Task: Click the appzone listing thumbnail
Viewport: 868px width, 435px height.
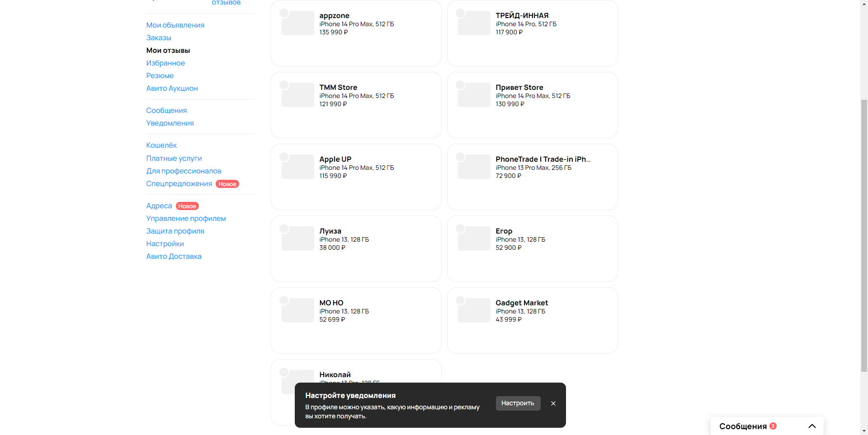Action: pos(297,23)
